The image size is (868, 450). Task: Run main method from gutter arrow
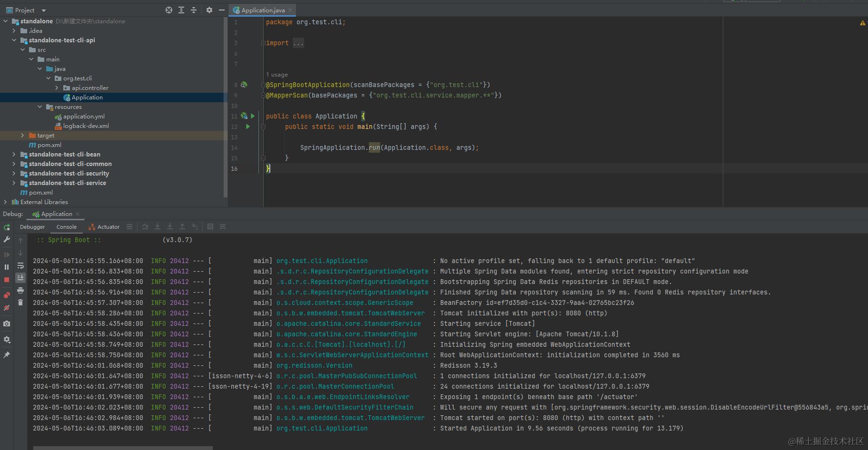[247, 127]
